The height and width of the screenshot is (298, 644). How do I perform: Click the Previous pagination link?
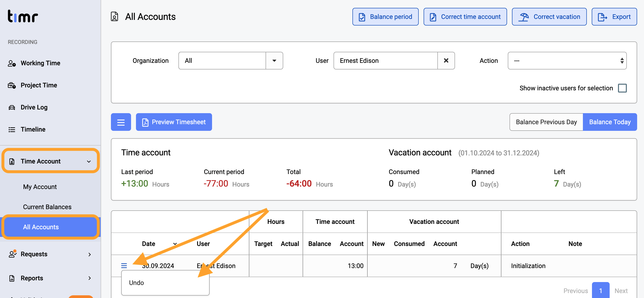576,291
